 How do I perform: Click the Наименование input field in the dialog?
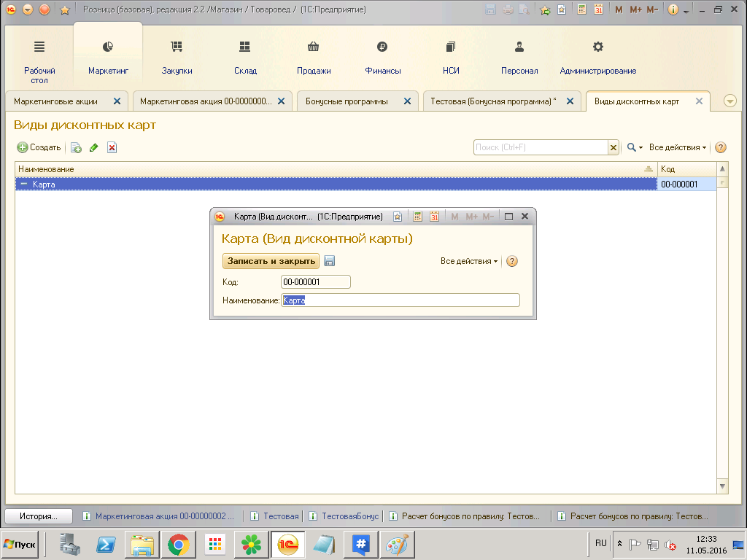tap(400, 300)
